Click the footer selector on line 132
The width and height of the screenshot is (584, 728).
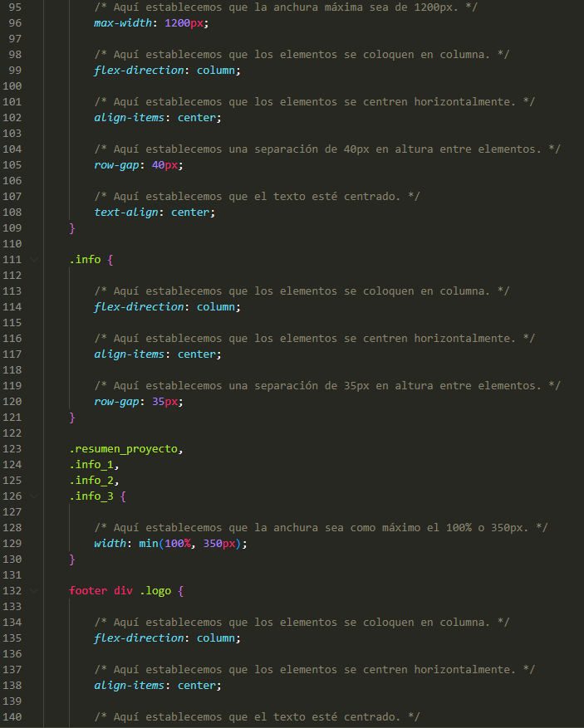[x=88, y=591]
